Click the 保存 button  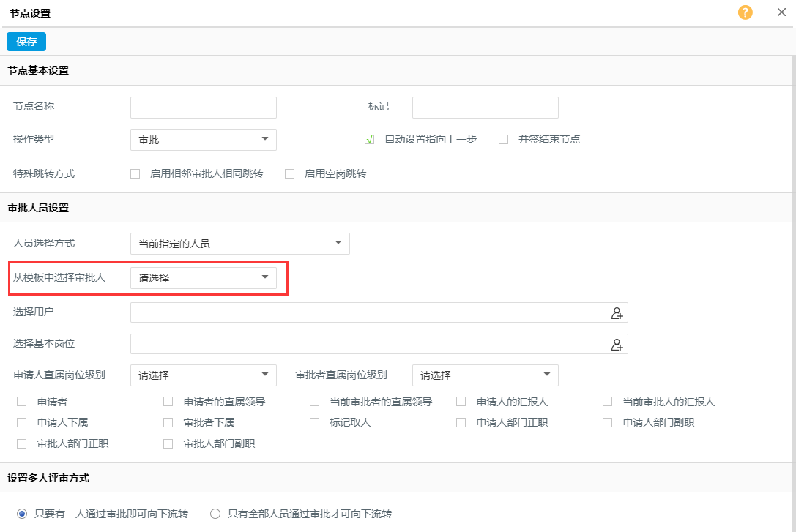[26, 42]
